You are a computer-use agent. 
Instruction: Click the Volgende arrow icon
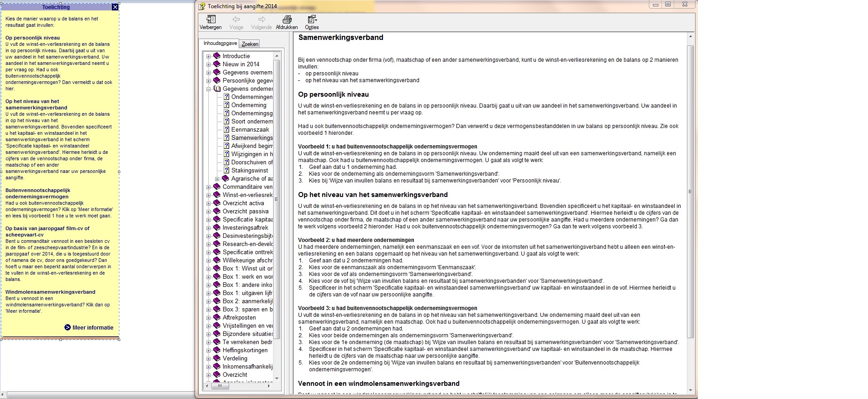(261, 19)
